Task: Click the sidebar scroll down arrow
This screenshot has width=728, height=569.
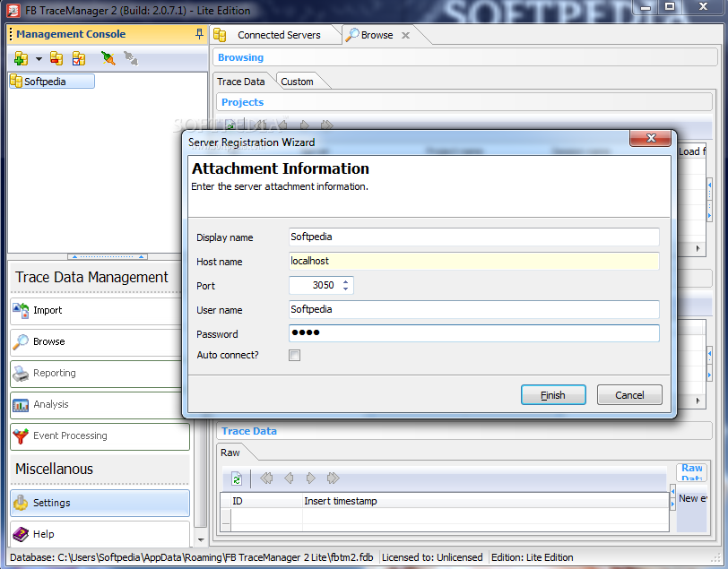Action: point(201,539)
